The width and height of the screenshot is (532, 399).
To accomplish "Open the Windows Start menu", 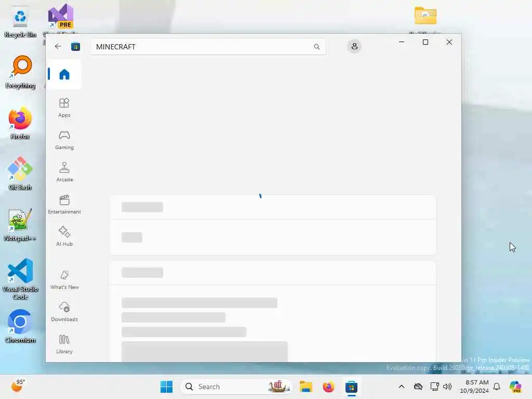I will [x=166, y=387].
